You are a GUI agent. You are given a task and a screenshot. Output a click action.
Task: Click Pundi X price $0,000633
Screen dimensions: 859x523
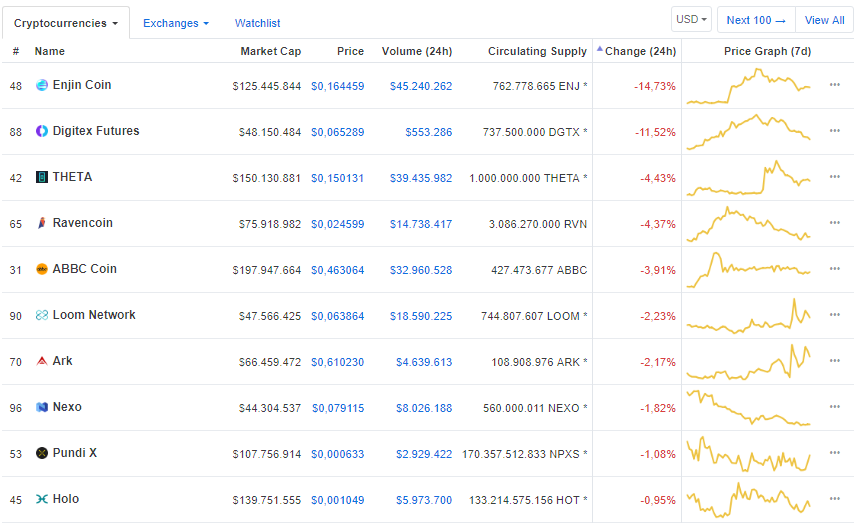(x=337, y=454)
